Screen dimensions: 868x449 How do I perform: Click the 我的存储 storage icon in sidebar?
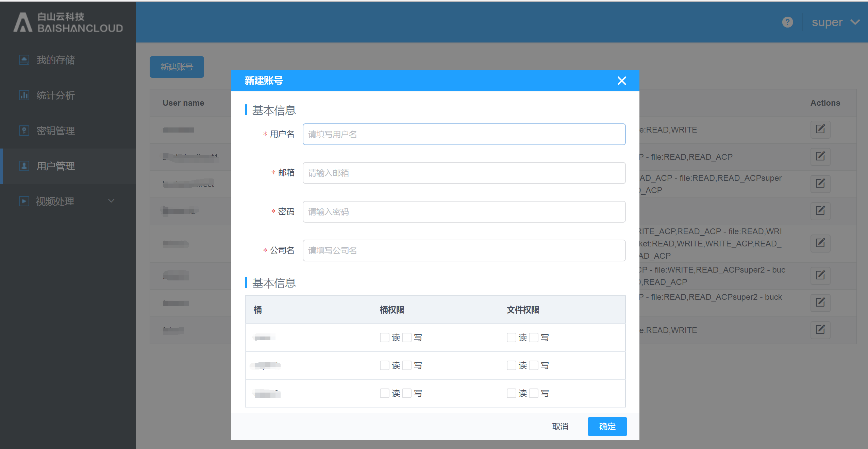[x=24, y=60]
